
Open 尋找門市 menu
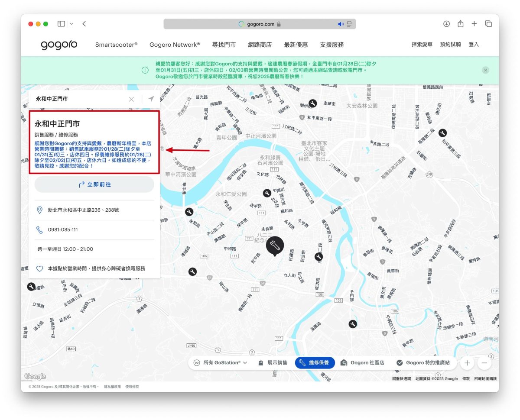point(224,45)
